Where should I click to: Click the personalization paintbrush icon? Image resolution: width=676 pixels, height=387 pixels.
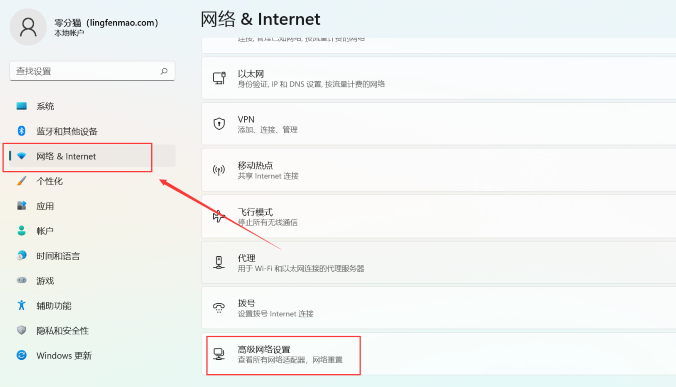coord(22,181)
